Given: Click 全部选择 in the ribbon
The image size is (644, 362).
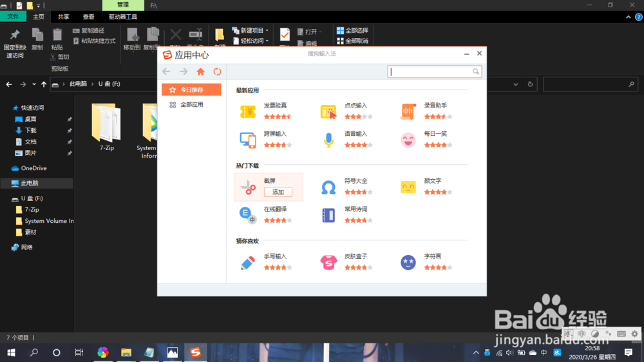Looking at the screenshot, I should (352, 30).
